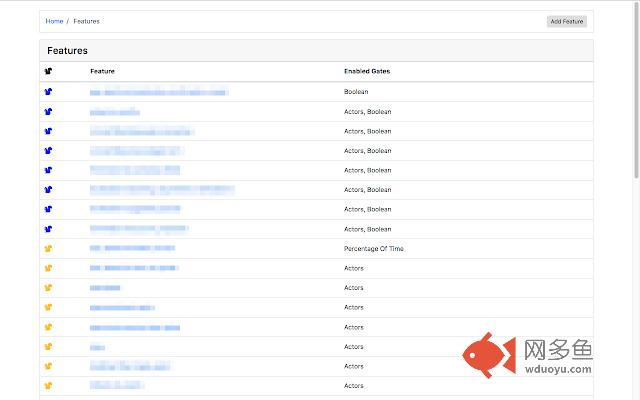The image size is (640, 400).
Task: Click the Feature column header
Action: (x=102, y=71)
